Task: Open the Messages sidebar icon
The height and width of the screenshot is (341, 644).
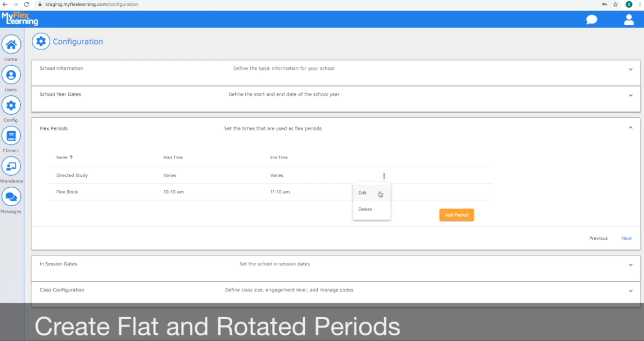Action: 11,197
